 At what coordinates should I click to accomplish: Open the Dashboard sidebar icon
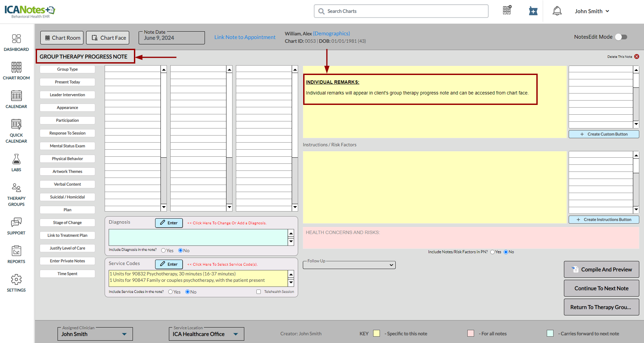[16, 39]
